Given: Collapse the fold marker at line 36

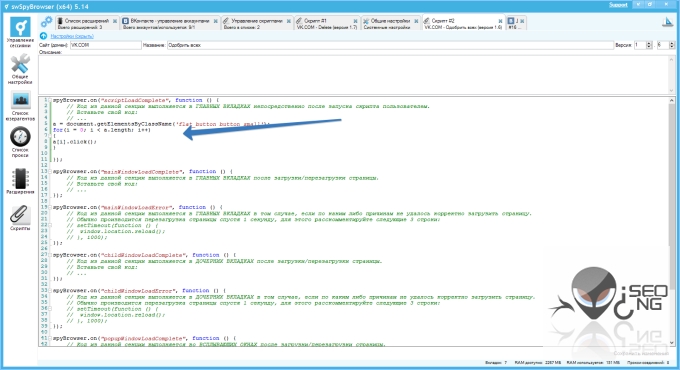Looking at the screenshot, I should 50,308.
